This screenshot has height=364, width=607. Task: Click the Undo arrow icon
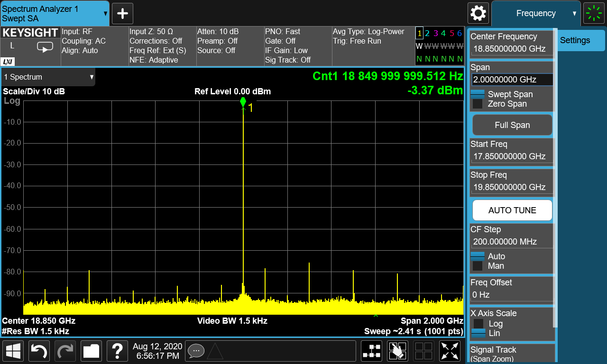39,351
